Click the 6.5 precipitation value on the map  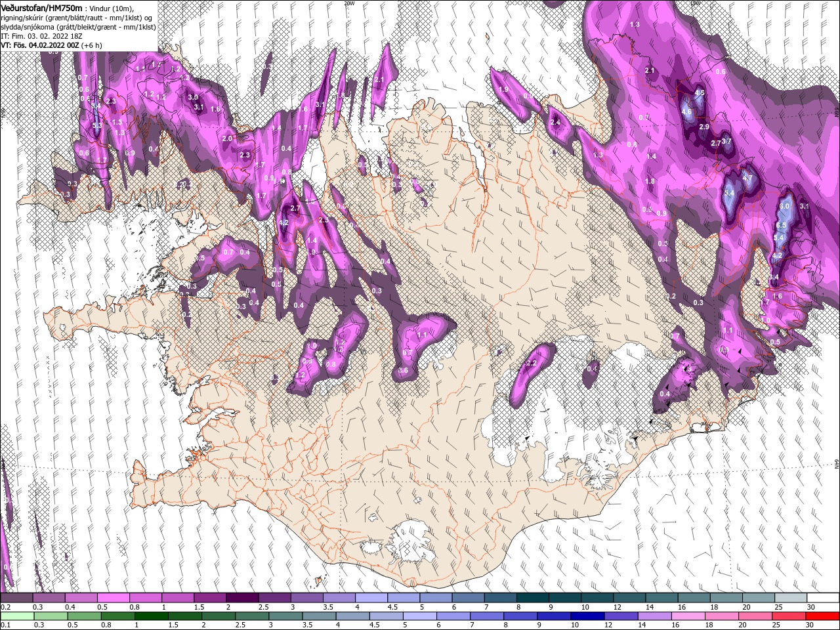pyautogui.click(x=781, y=225)
